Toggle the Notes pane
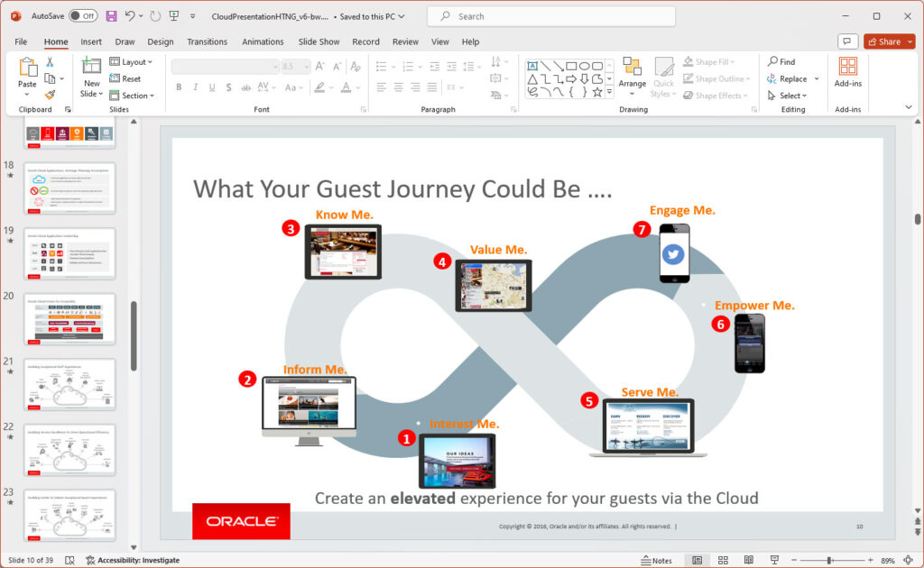The width and height of the screenshot is (924, 568). click(x=656, y=560)
